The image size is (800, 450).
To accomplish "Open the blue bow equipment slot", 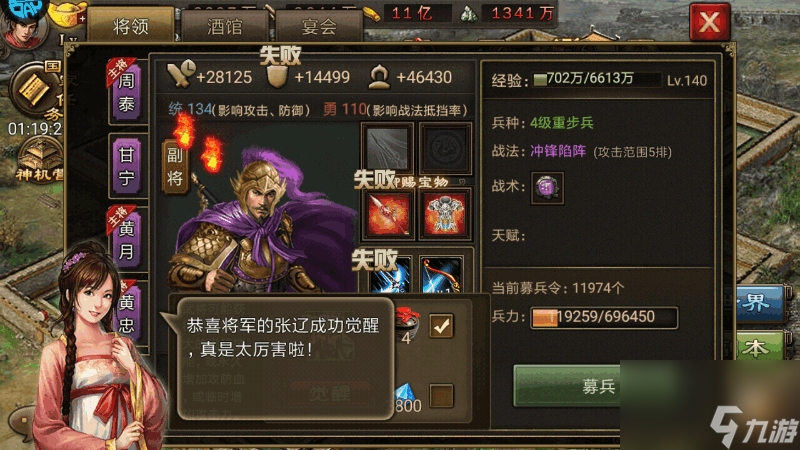I will pos(442,276).
